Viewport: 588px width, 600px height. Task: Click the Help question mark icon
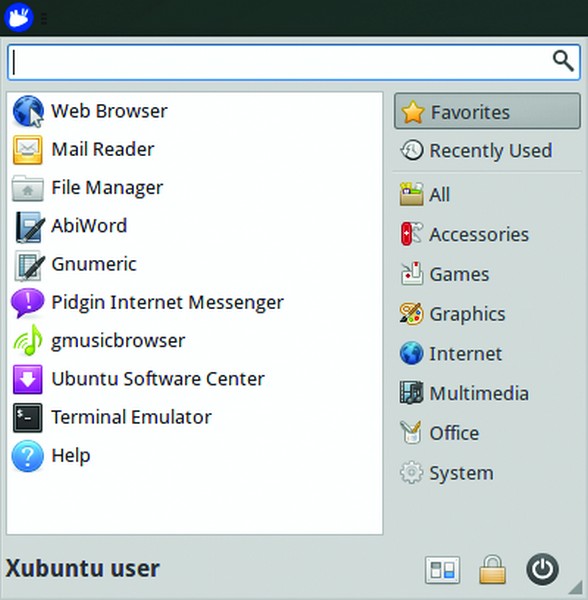(x=28, y=456)
